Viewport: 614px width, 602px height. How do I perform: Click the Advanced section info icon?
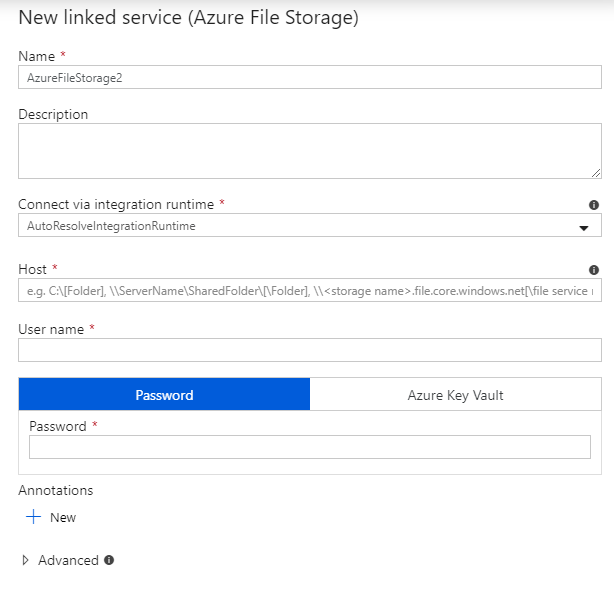(109, 560)
